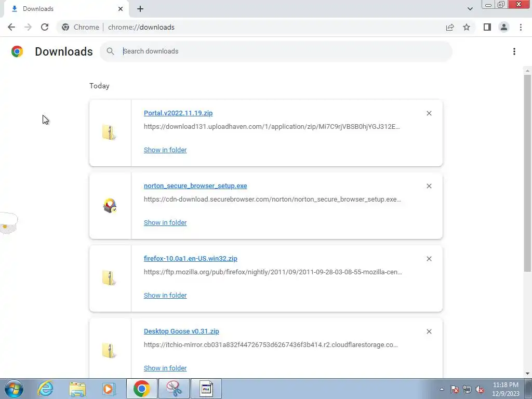This screenshot has width=532, height=399.
Task: Click the page vertical scrollbar thumb
Action: [x=527, y=173]
